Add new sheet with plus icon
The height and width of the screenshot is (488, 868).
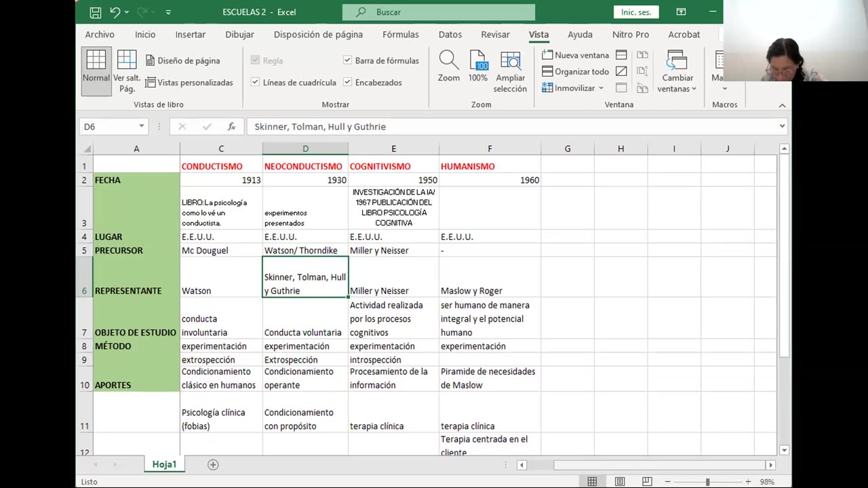click(213, 464)
